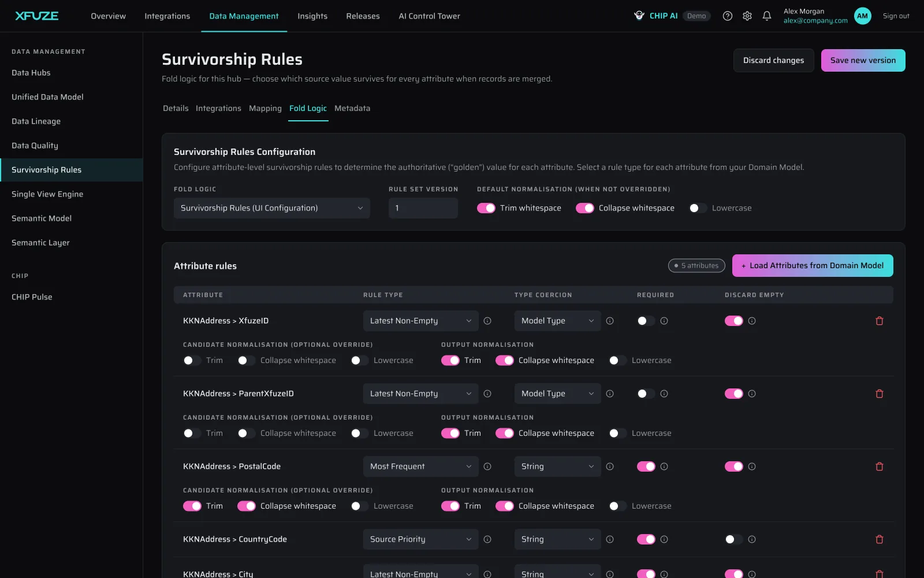Click Load Attributes from Domain Model
This screenshot has height=578, width=924.
(x=813, y=266)
